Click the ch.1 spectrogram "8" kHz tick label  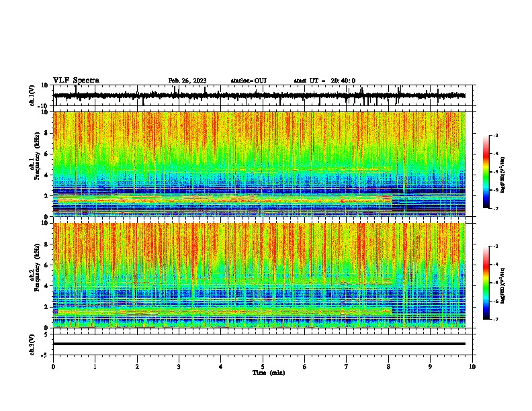click(46, 133)
